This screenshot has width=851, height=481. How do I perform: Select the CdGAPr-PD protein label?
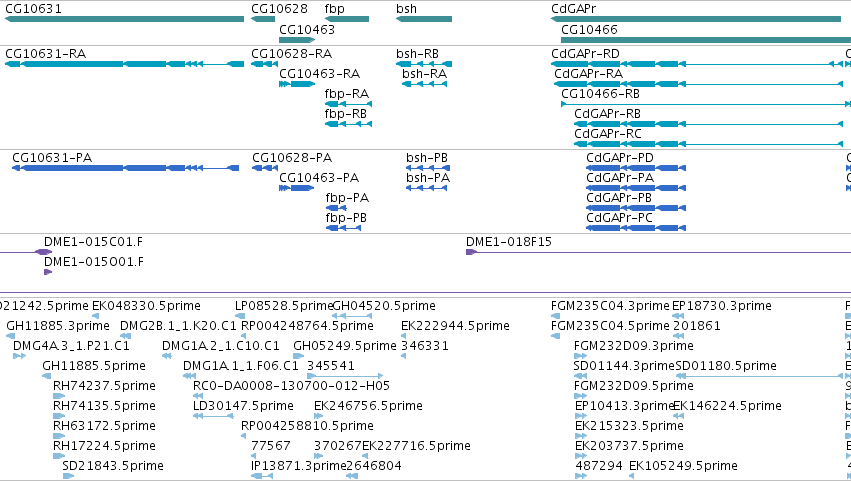click(x=620, y=158)
